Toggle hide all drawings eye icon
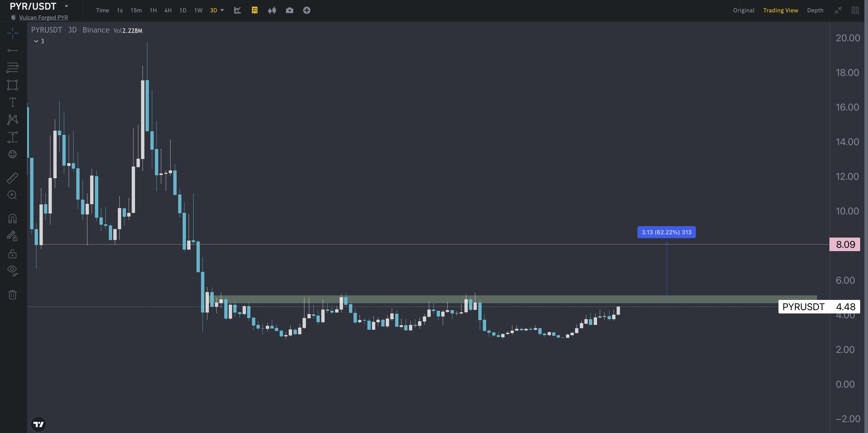This screenshot has width=868, height=433. [12, 271]
